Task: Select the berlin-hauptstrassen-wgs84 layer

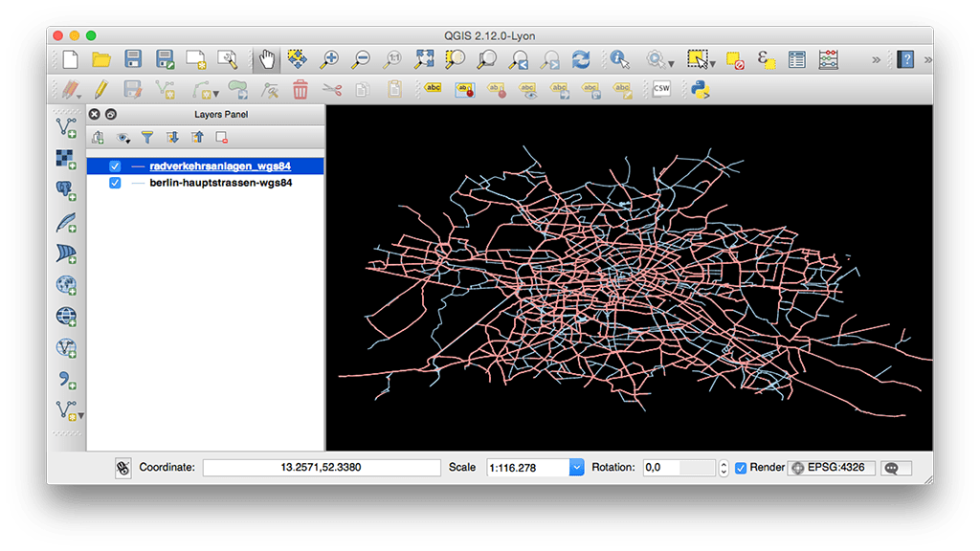Action: (220, 182)
